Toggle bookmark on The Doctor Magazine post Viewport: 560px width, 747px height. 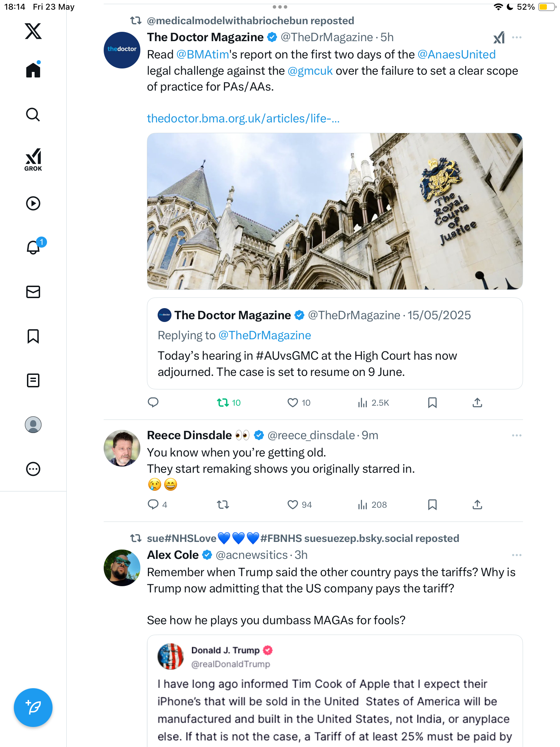432,403
